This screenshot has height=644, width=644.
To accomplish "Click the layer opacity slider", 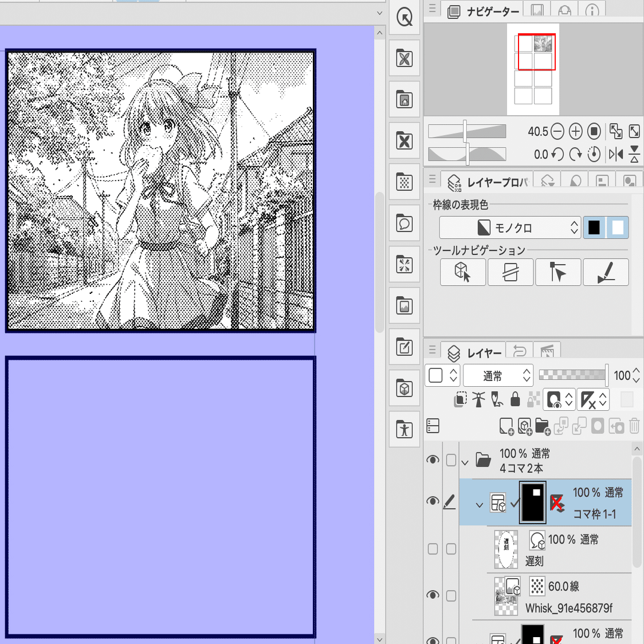I will point(574,375).
